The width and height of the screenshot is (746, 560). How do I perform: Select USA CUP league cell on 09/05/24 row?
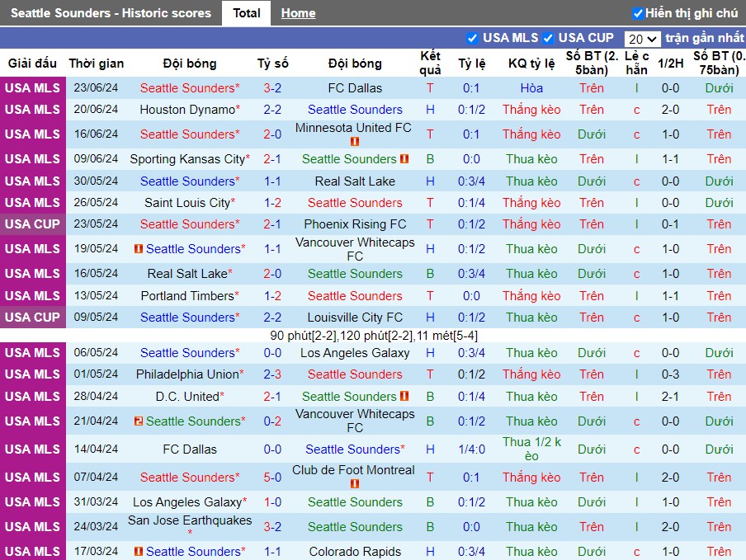(33, 317)
